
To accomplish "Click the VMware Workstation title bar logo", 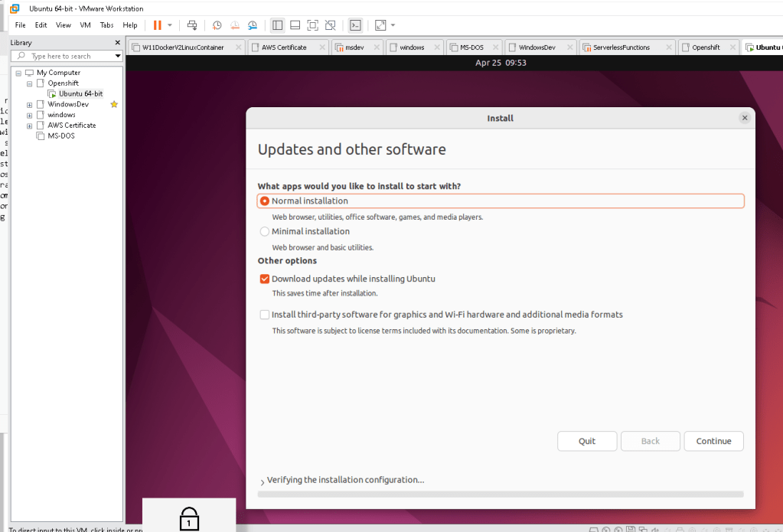I will click(x=15, y=8).
